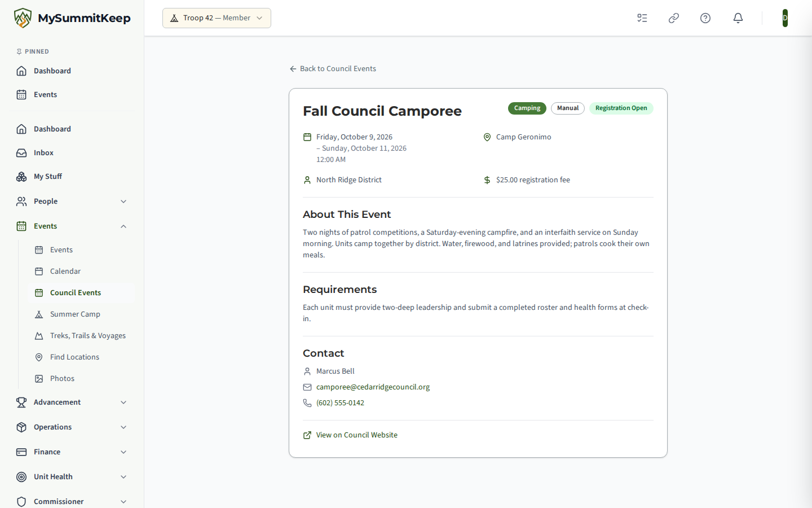Email camporee@cedarridgecouncil.org
The width and height of the screenshot is (812, 508).
tap(373, 387)
